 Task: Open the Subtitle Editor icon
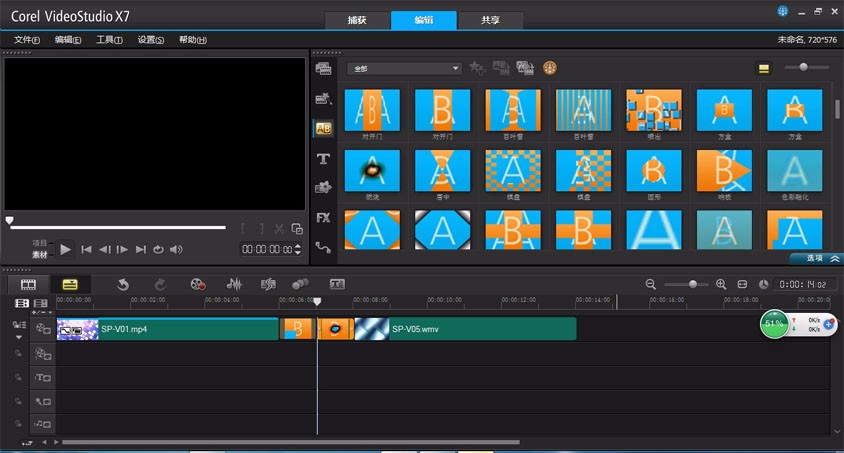click(x=337, y=284)
